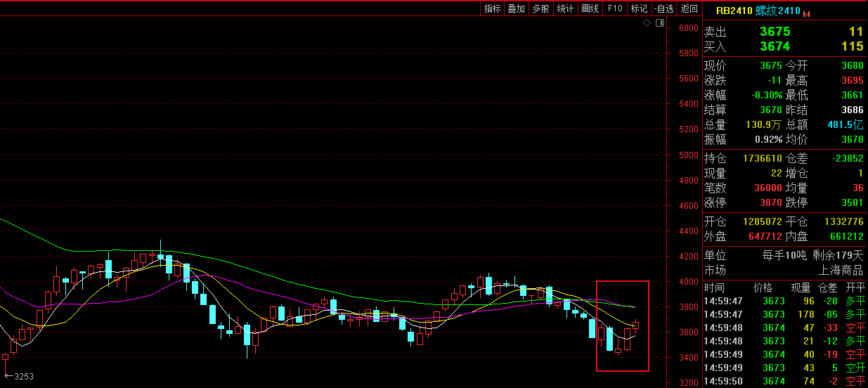Click the RB2410 contract code
Screen dimensions: 868x388
tap(734, 11)
